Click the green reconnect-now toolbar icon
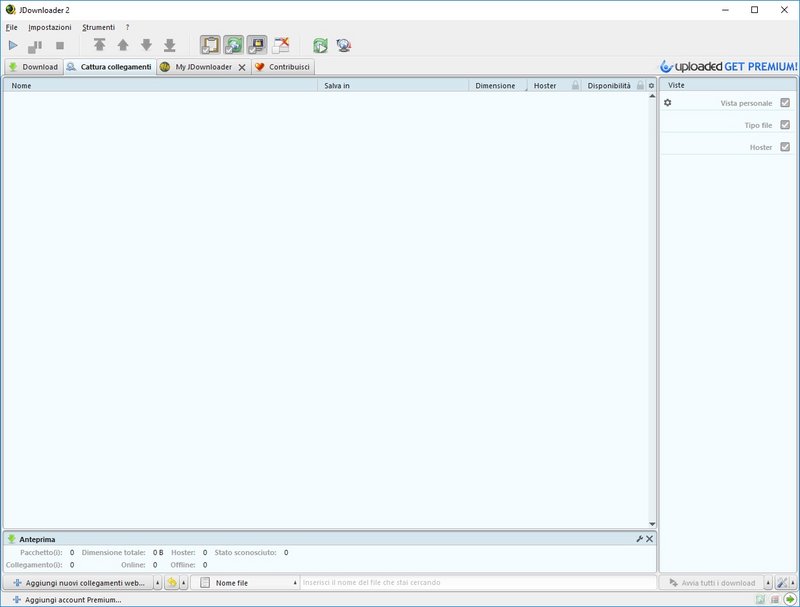This screenshot has height=607, width=800. pos(320,45)
